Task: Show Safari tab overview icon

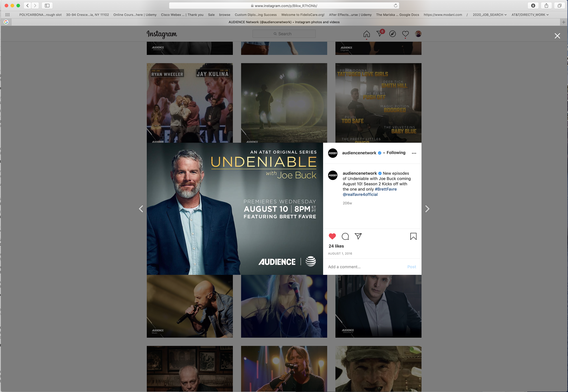Action: point(560,5)
